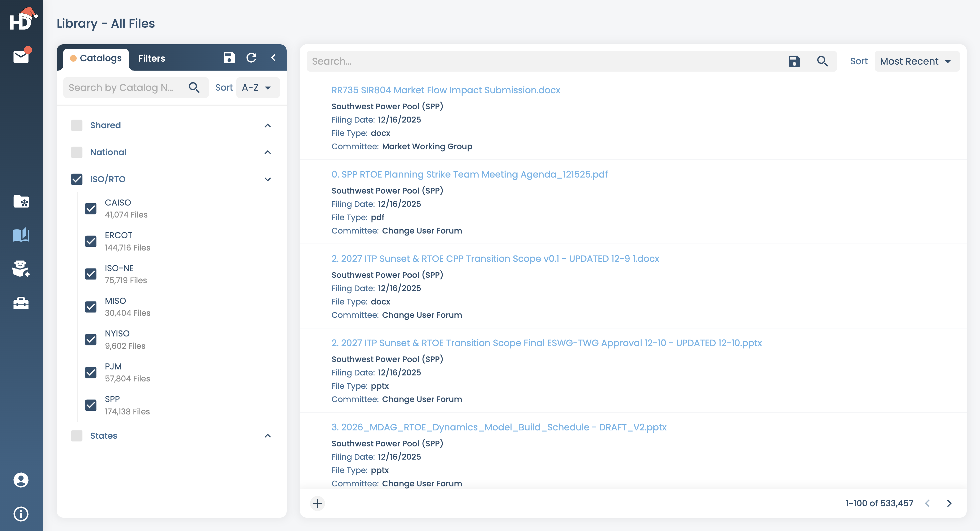Screen dimensions: 980x531
Task: Switch to the Filters tab
Action: pyautogui.click(x=152, y=58)
